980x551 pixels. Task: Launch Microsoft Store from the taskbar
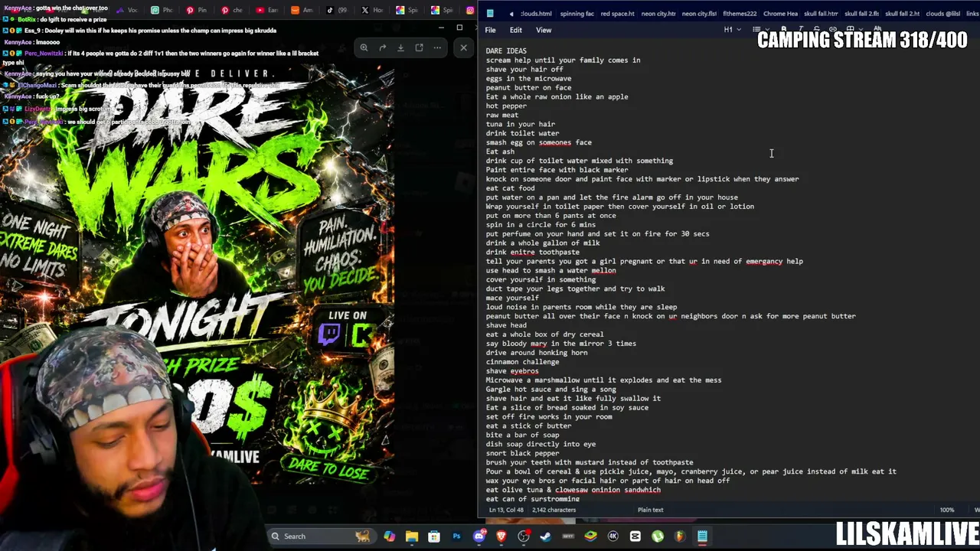pyautogui.click(x=434, y=536)
